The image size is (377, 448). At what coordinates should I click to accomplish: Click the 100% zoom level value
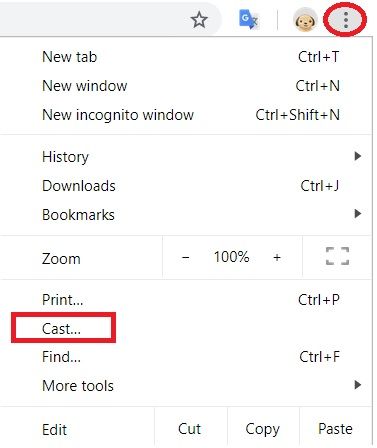point(231,257)
